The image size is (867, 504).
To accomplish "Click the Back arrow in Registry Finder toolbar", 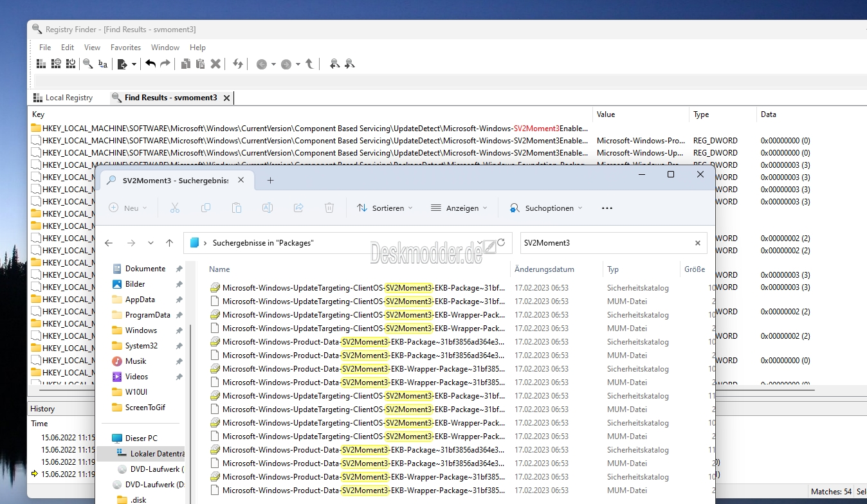I will pos(261,64).
